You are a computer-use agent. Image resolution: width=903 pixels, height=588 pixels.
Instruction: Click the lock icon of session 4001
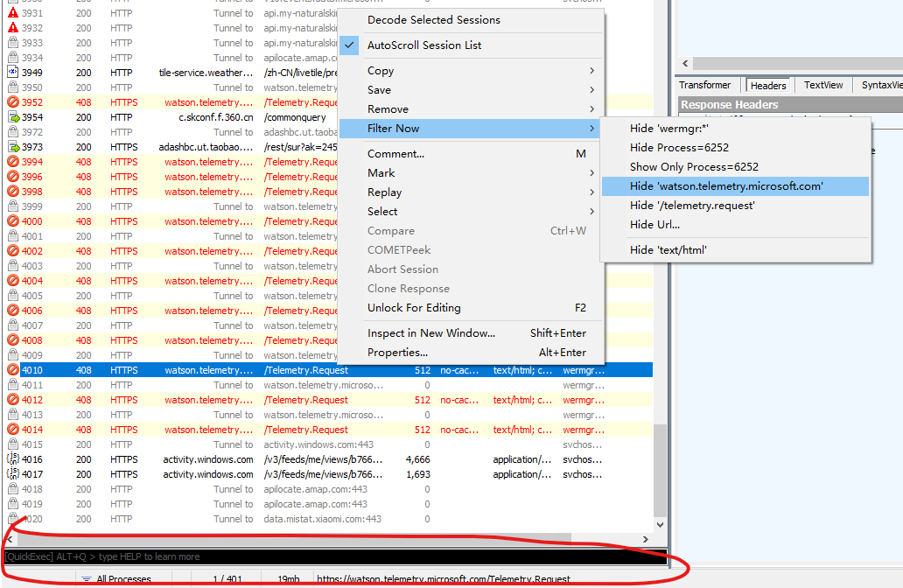[x=12, y=236]
